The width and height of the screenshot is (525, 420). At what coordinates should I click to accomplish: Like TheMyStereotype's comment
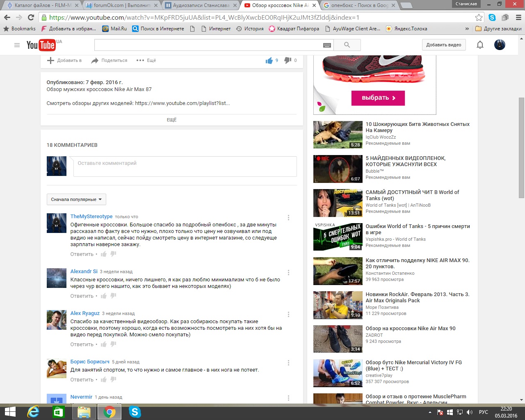[104, 254]
